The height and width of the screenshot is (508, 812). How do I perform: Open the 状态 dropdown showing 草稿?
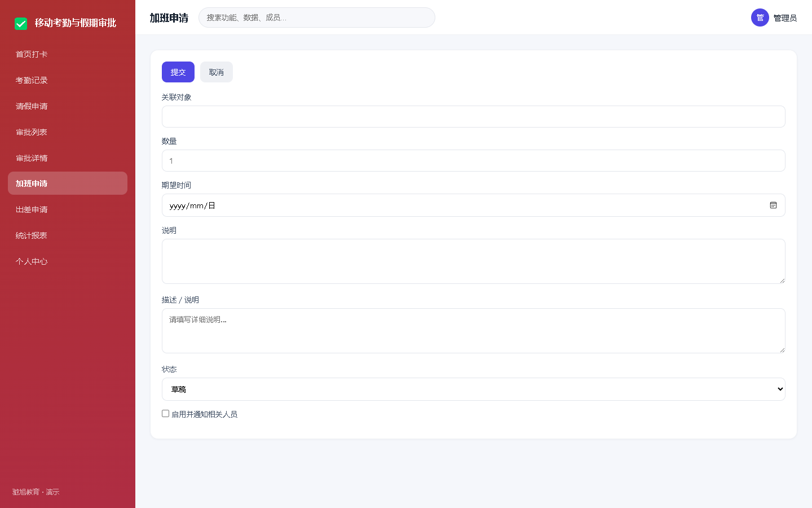pos(474,389)
